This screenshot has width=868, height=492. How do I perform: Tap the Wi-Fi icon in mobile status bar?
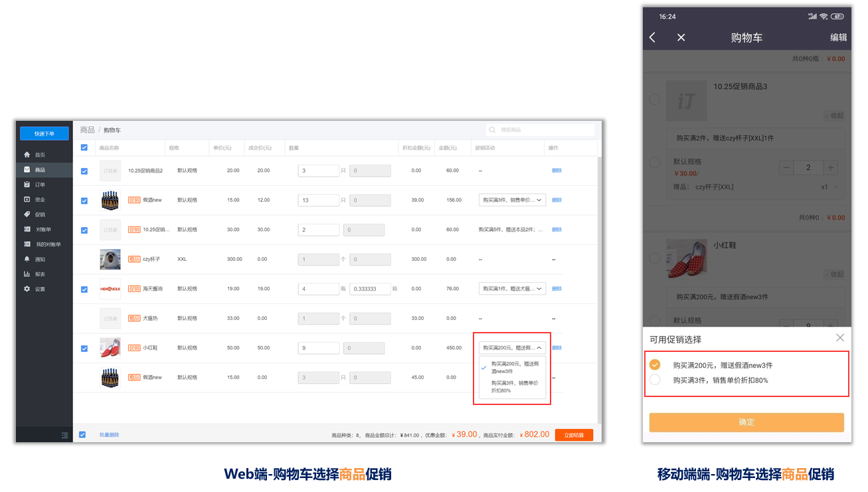coord(824,16)
